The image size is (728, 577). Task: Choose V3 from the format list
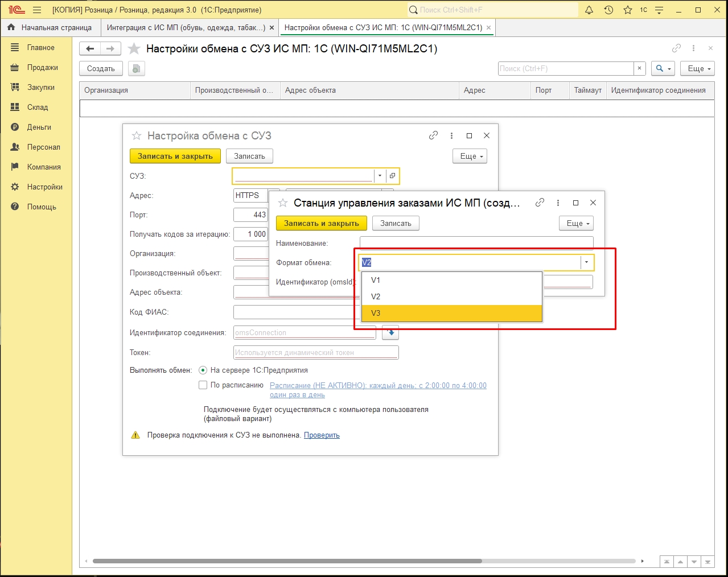coord(452,313)
